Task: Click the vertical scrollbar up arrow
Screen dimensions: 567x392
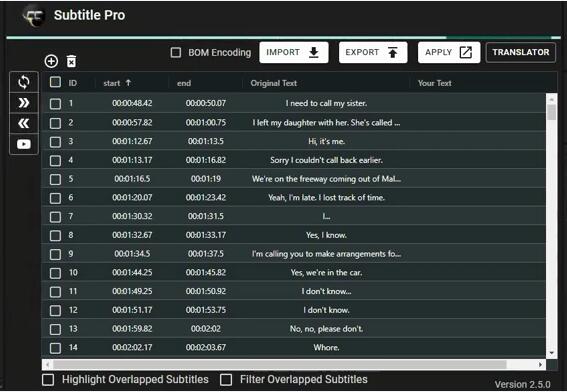Action: pyautogui.click(x=552, y=98)
